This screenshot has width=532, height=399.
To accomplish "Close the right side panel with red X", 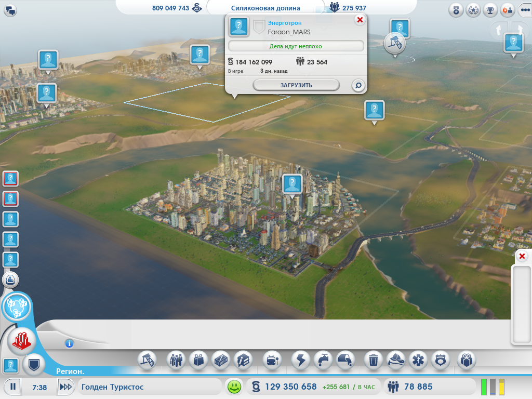I will click(522, 256).
